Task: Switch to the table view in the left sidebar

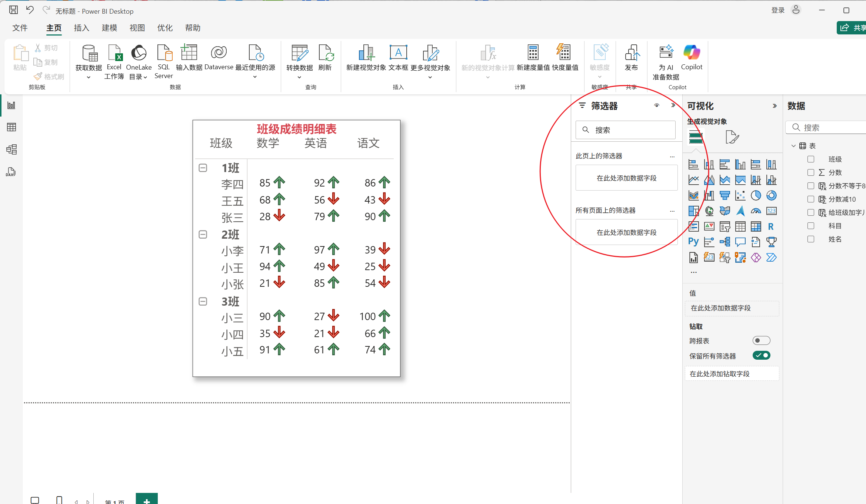Action: point(11,127)
